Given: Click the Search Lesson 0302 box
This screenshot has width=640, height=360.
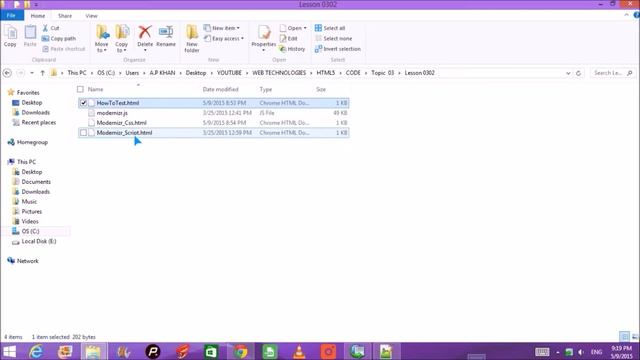Looking at the screenshot, I should coord(613,73).
